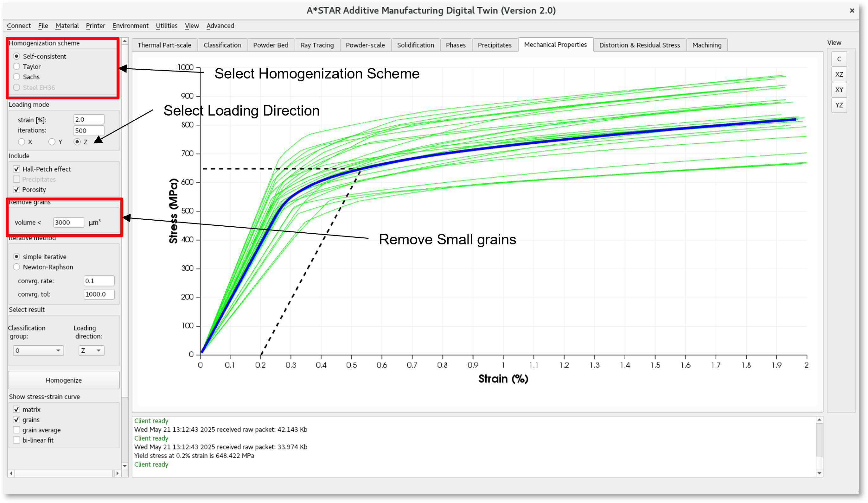Click left panel scroll-up arrow
868x503 pixels.
(x=125, y=41)
